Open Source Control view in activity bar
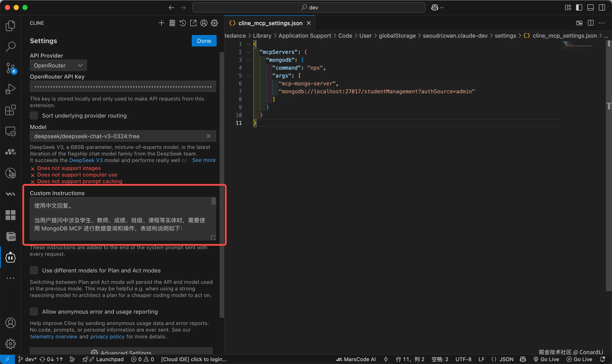The height and width of the screenshot is (364, 612). click(10, 68)
